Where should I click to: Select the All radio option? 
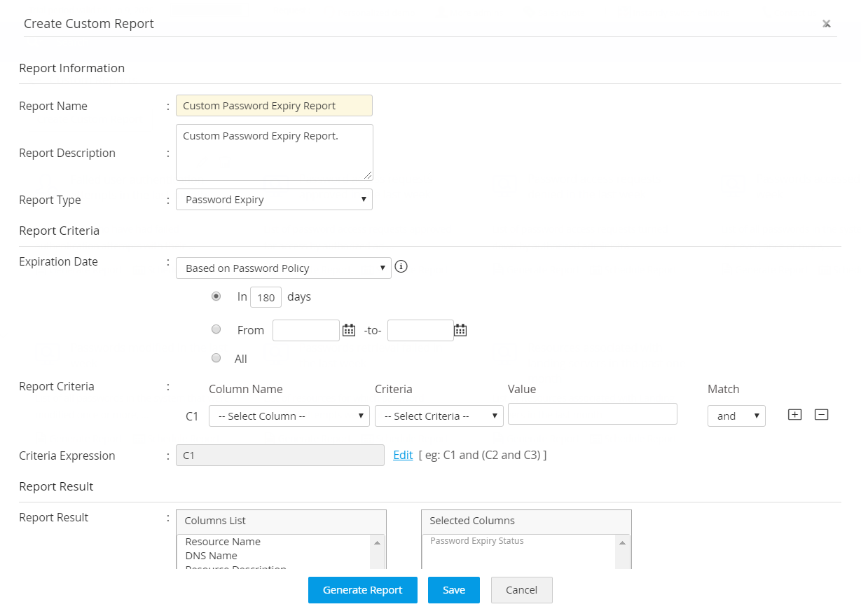click(x=216, y=358)
